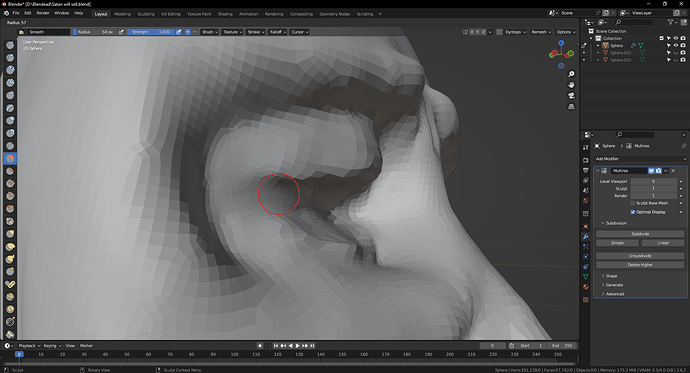Open the Physics properties tab icon
This screenshot has height=373, width=690.
coord(586,256)
